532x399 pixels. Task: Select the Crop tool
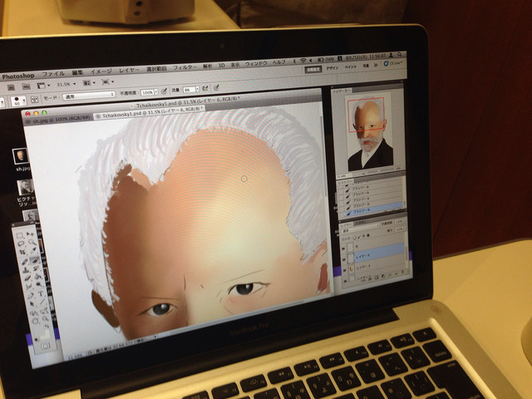click(22, 253)
